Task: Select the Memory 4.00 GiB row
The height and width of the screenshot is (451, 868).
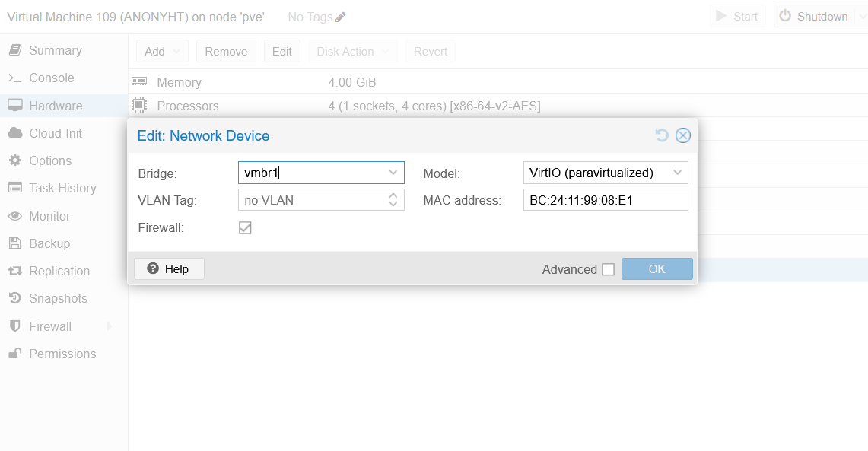Action: click(498, 82)
